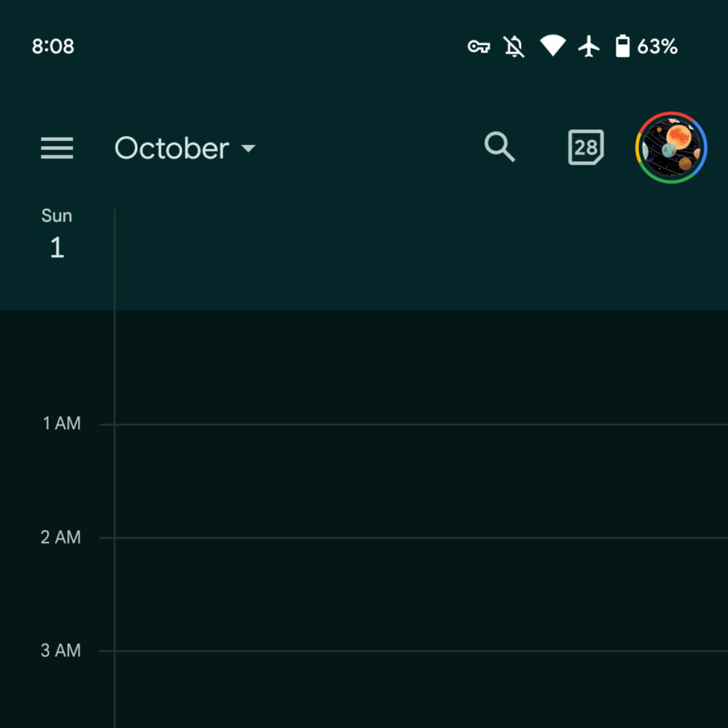This screenshot has height=728, width=728.
Task: Tap the muted notifications bell icon
Action: click(514, 46)
